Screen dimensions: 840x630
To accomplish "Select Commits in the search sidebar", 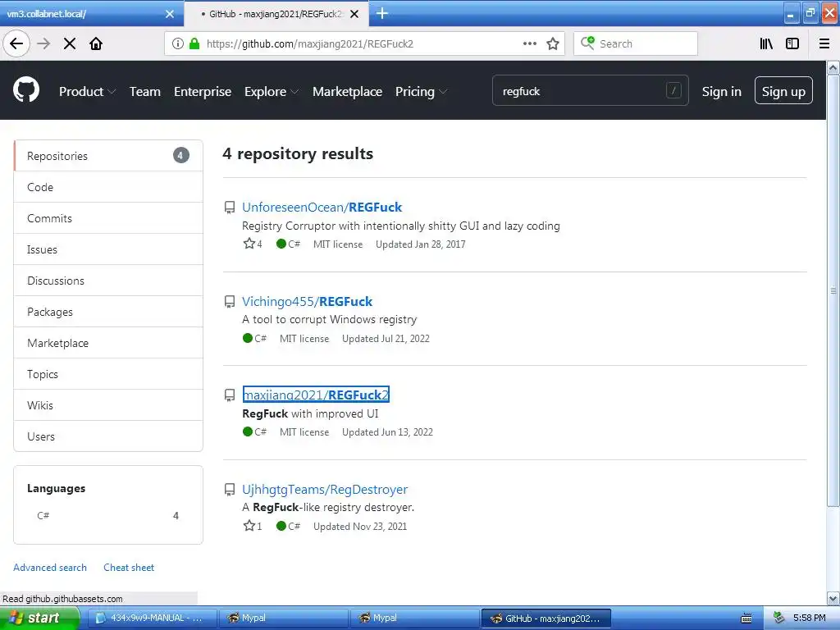I will (x=108, y=218).
